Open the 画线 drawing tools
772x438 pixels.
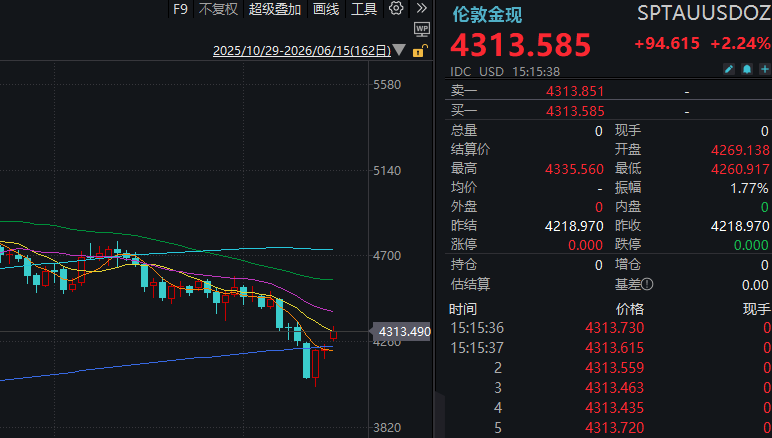(x=326, y=9)
